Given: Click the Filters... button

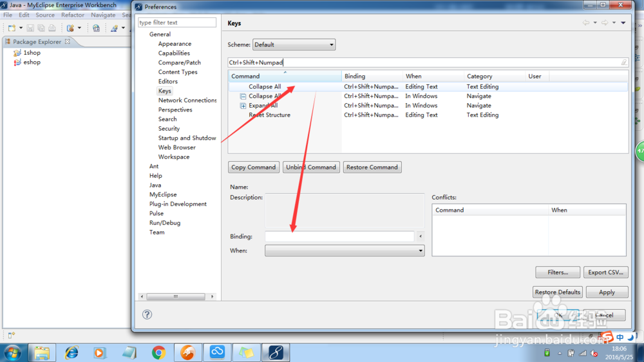Looking at the screenshot, I should click(x=558, y=272).
